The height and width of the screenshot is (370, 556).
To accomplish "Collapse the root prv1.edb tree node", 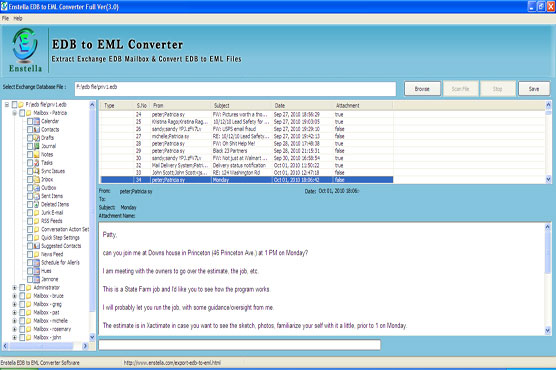I will click(7, 105).
